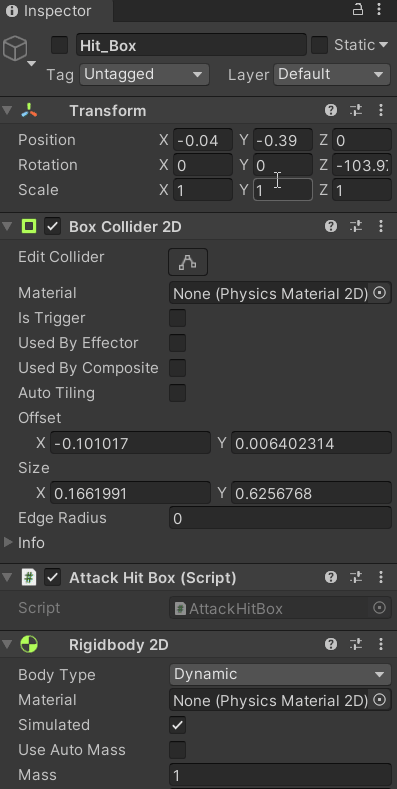Click the Box Collider 2D icon
The height and width of the screenshot is (789, 397).
pyautogui.click(x=29, y=226)
